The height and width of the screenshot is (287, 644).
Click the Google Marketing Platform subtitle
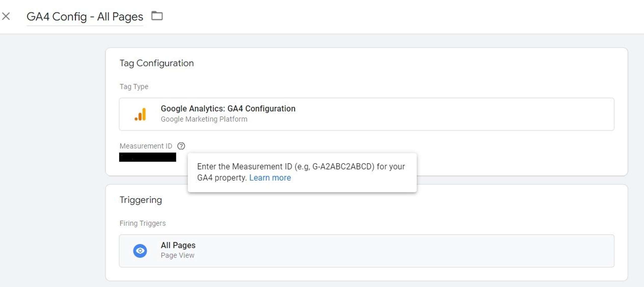coord(204,119)
